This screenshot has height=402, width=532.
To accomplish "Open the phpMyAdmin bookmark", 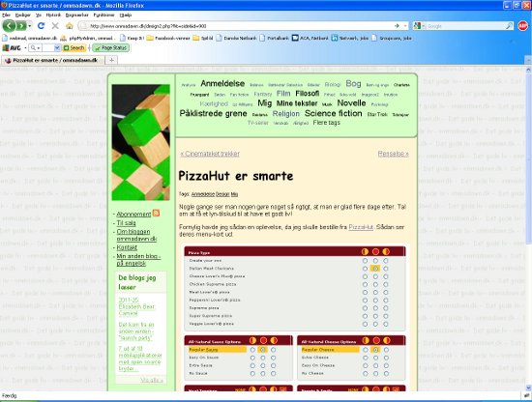I will (x=87, y=39).
